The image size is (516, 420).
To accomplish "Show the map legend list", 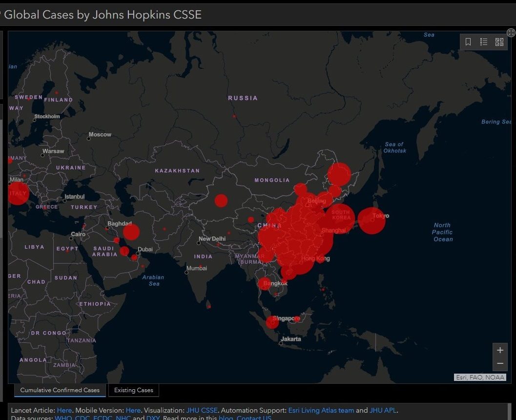I will 484,42.
